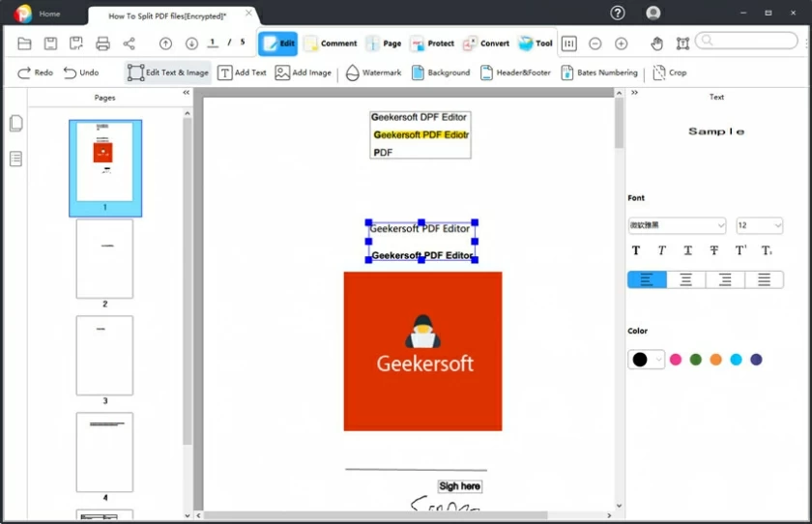Zoom in with the plus icon
The width and height of the screenshot is (812, 524).
pos(622,44)
